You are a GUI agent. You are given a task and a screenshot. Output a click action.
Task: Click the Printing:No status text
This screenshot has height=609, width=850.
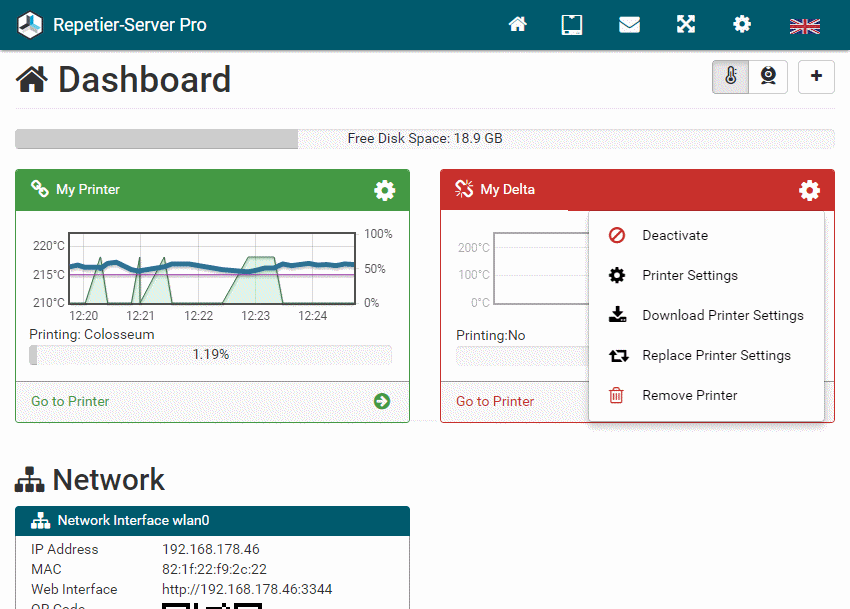pos(491,336)
